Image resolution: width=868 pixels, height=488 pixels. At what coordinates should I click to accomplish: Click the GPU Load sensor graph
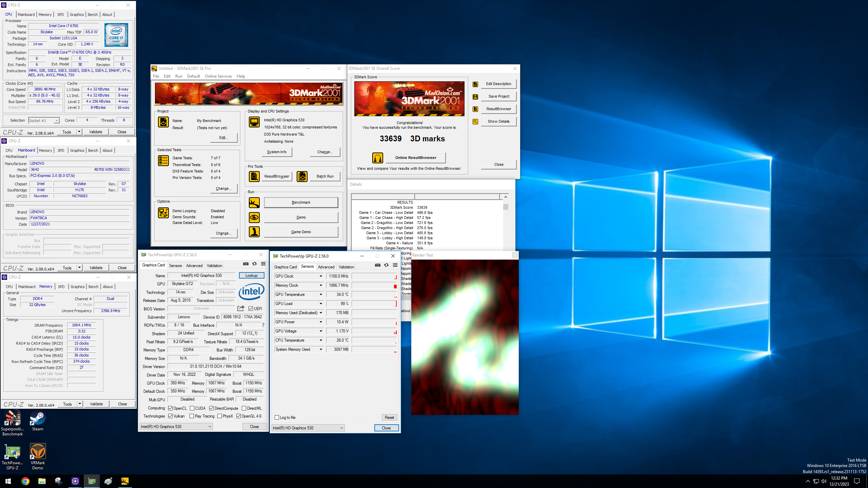pos(374,304)
